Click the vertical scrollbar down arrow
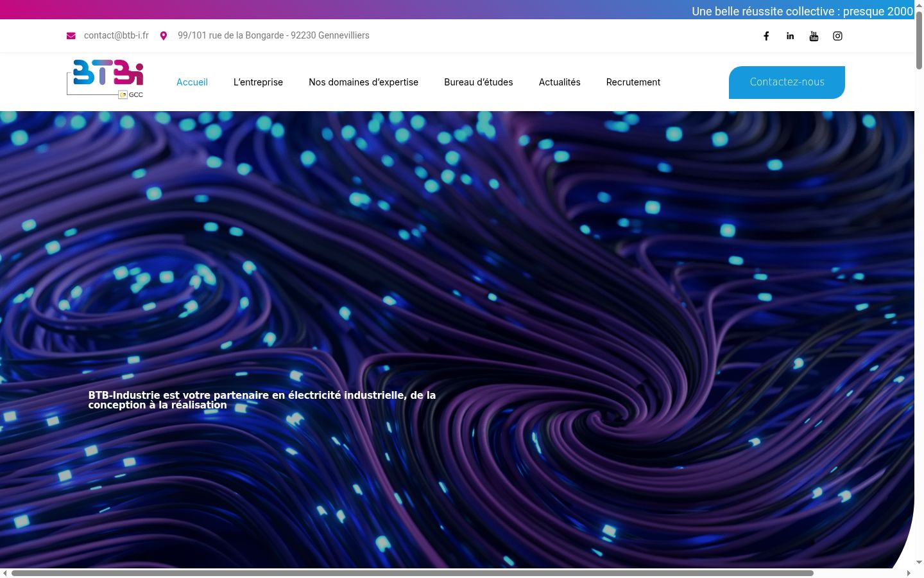This screenshot has height=578, width=924. 919,562
